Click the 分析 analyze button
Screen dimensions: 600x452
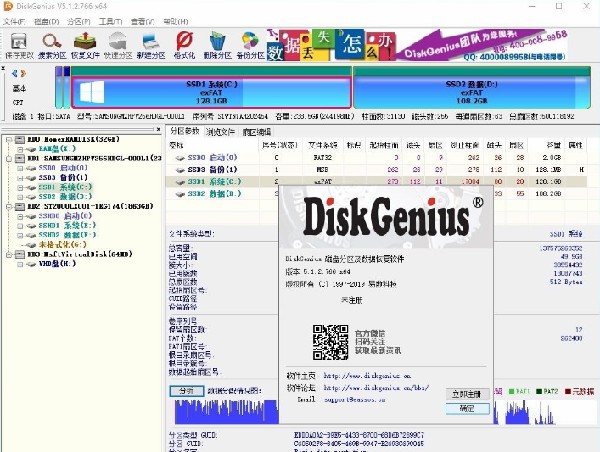186,391
